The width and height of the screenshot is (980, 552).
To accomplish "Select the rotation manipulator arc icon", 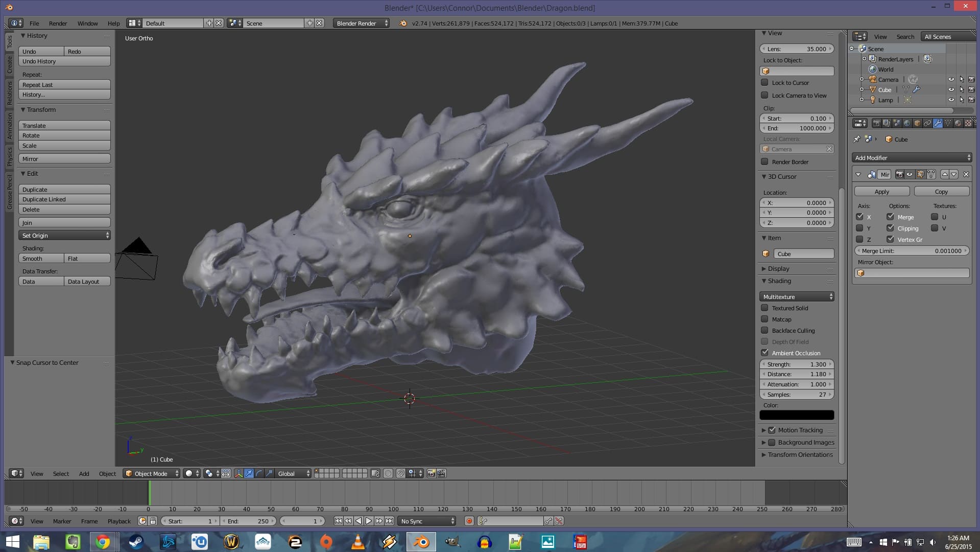I will coord(258,474).
